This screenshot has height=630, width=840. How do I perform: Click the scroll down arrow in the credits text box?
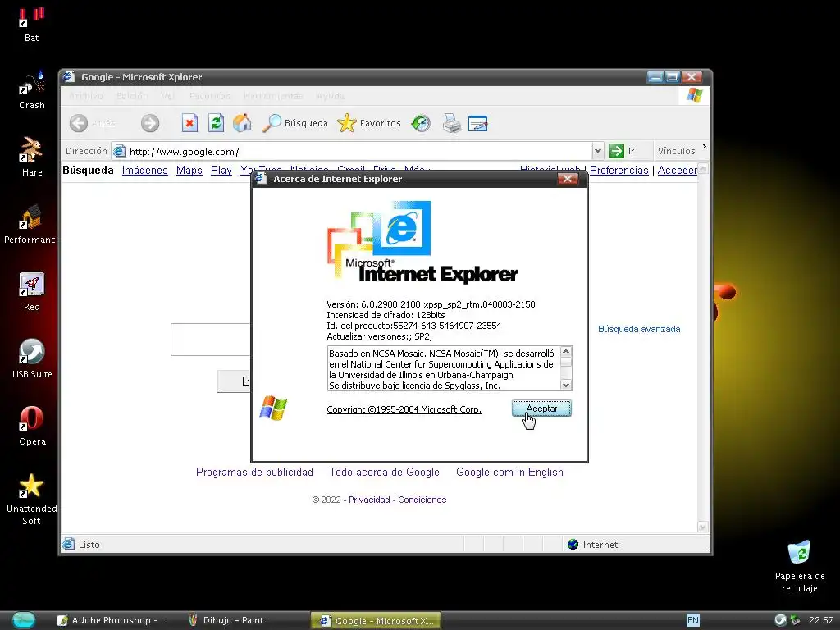(566, 385)
